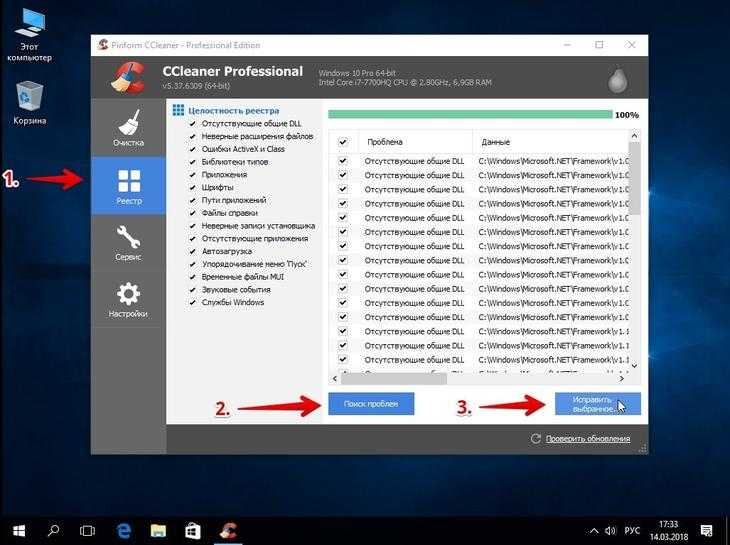This screenshot has width=730, height=545.
Task: Open the notification center icon
Action: point(706,531)
